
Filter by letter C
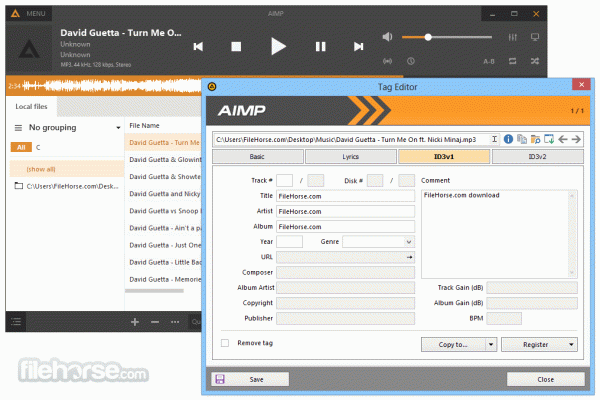(38, 147)
